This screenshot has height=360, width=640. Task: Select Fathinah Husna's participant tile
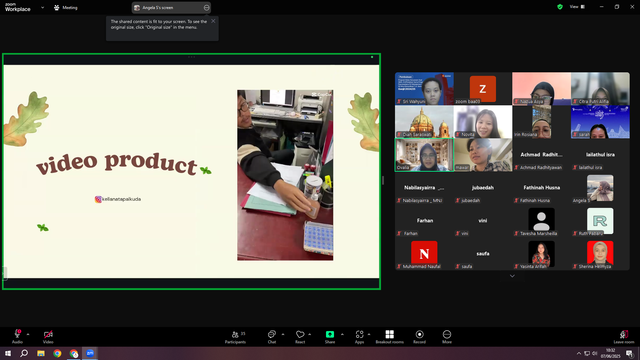(x=542, y=188)
